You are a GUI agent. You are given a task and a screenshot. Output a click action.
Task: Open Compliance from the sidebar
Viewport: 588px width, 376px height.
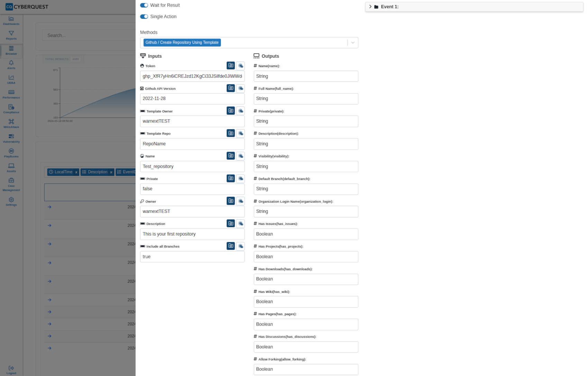click(x=11, y=109)
